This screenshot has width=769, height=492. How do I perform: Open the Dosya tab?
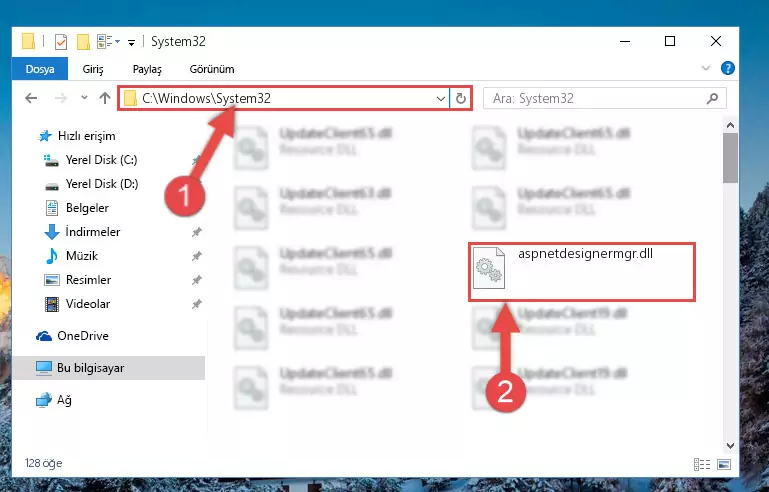click(40, 69)
